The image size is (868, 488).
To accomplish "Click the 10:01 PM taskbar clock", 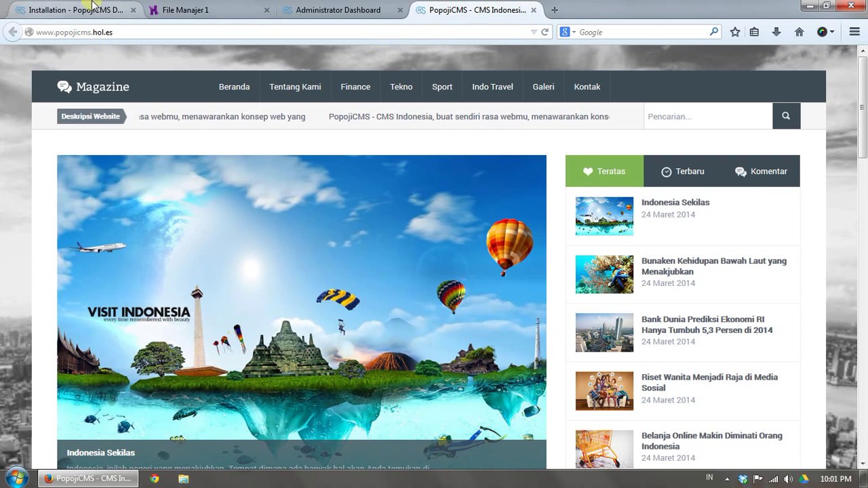I will point(835,479).
